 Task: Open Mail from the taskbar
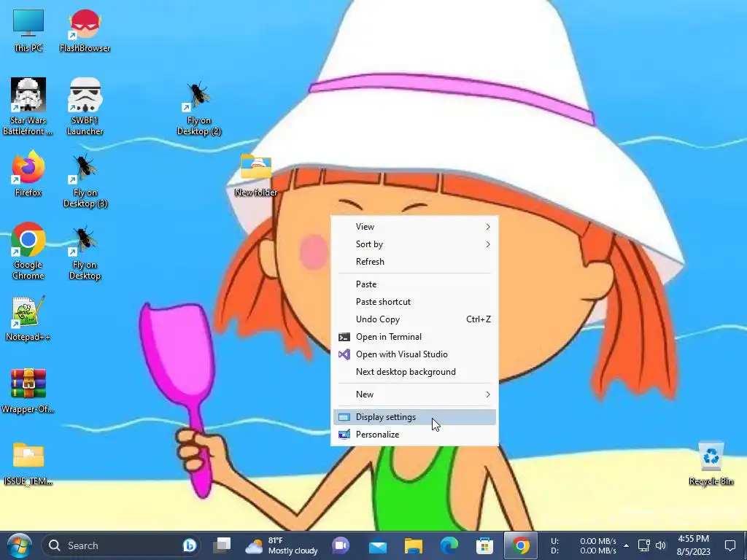click(x=378, y=546)
